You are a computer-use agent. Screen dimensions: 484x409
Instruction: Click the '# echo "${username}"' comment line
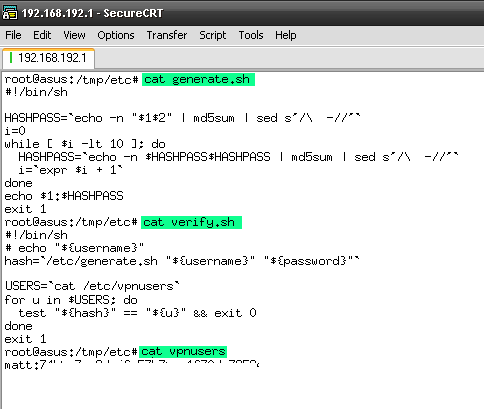click(74, 248)
